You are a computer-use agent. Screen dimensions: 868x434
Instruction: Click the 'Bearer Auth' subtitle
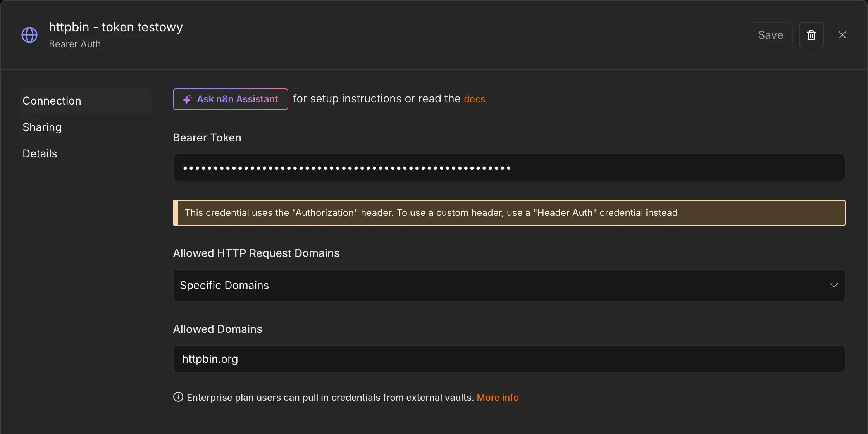[75, 44]
